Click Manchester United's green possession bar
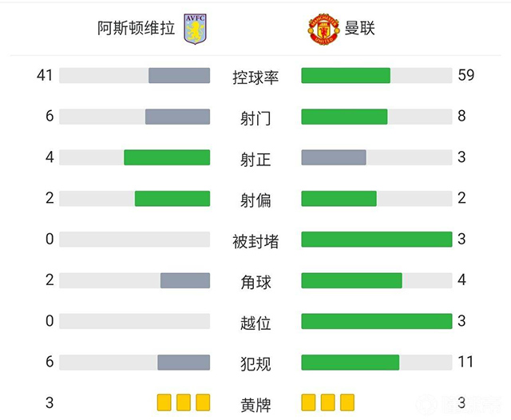511x420 pixels. click(x=346, y=76)
